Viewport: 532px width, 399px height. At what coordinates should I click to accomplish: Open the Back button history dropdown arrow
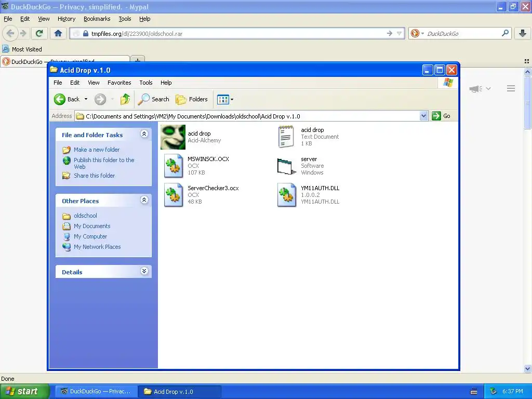[x=86, y=99]
